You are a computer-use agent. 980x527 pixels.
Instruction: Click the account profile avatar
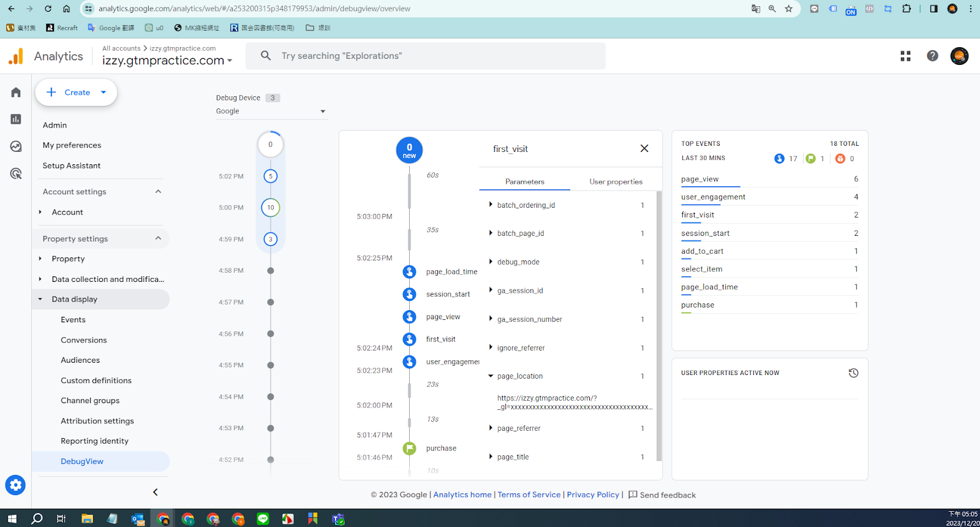(959, 56)
